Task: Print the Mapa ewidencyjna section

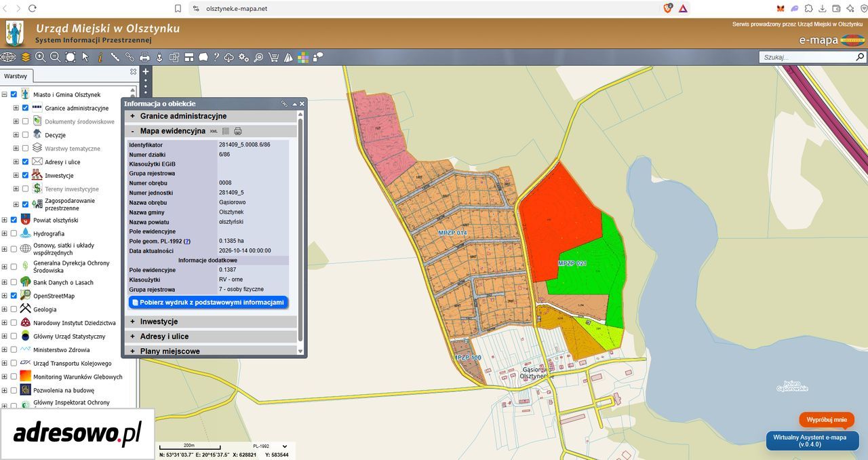Action: point(238,131)
